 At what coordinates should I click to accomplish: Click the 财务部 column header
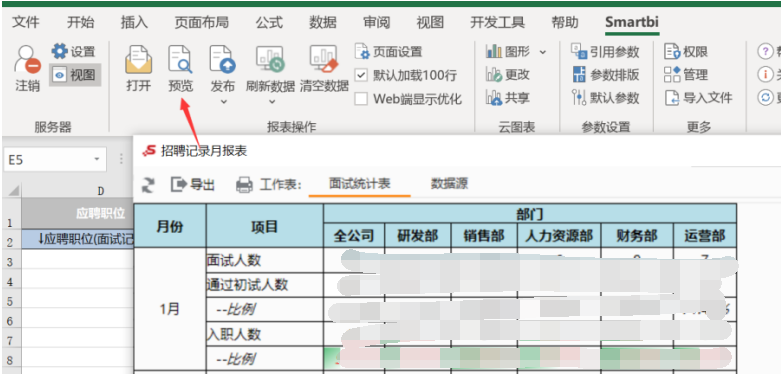coord(637,236)
